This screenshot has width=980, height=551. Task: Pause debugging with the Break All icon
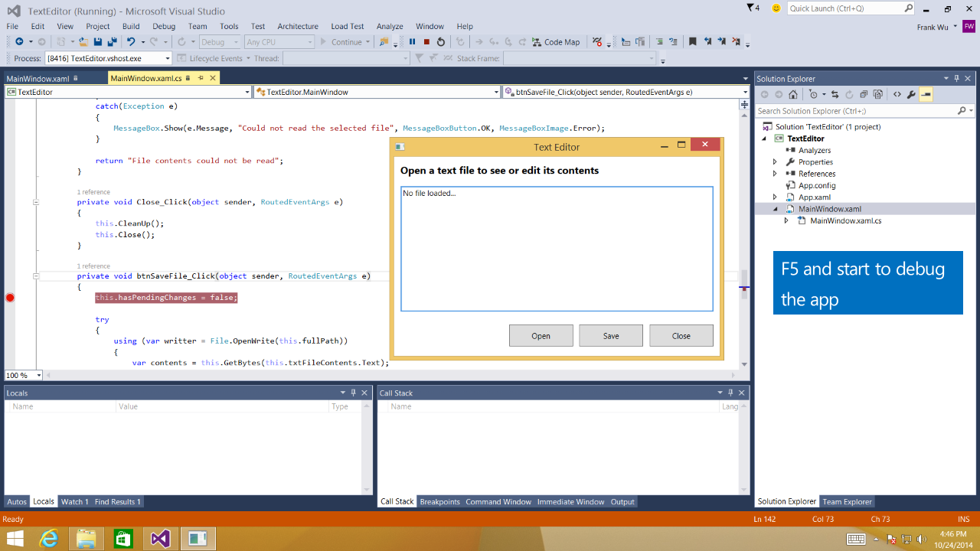click(x=412, y=42)
